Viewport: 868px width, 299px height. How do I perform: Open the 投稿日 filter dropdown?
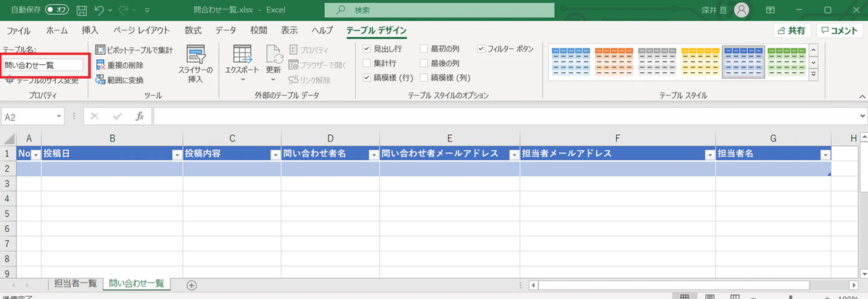pyautogui.click(x=177, y=155)
